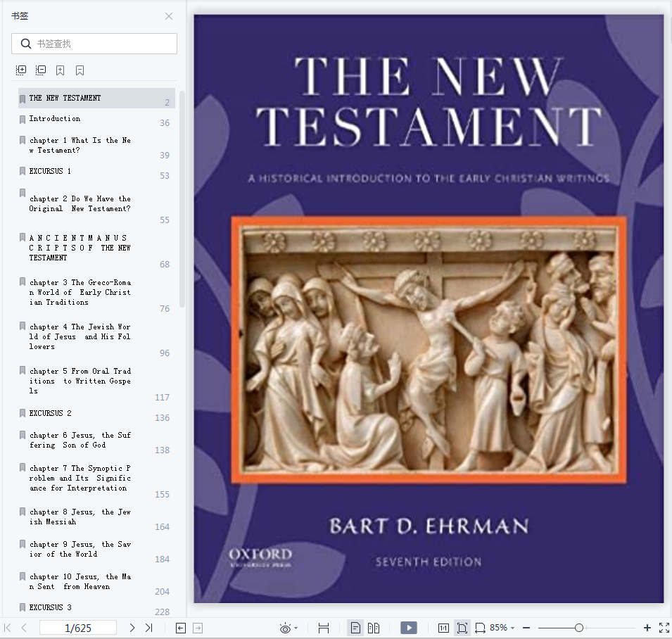Expand all bookmarks icon

[x=21, y=70]
